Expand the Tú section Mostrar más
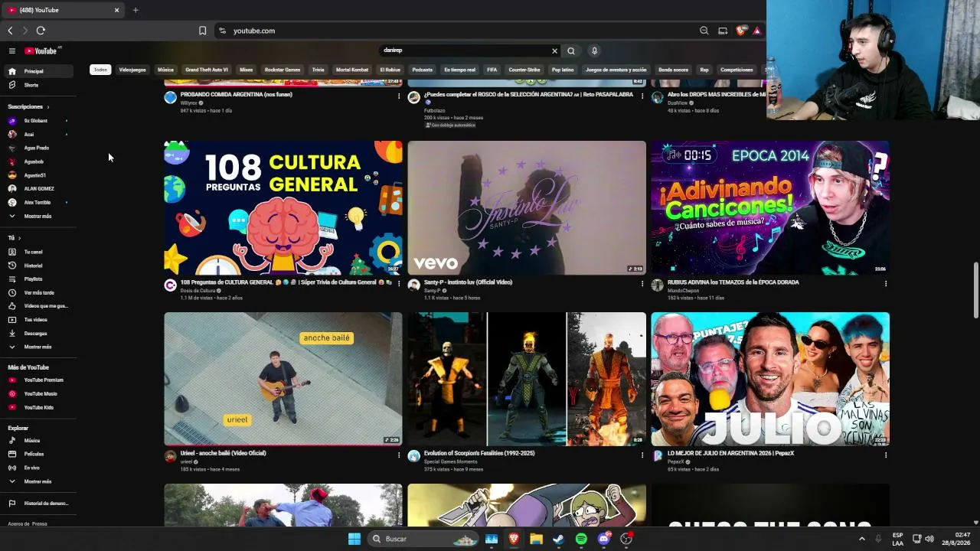 [38, 347]
